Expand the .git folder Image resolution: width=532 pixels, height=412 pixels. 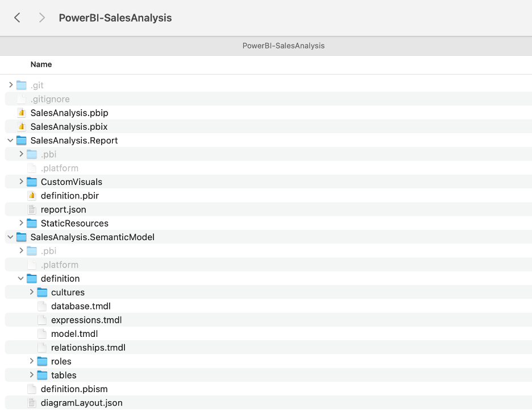tap(11, 85)
